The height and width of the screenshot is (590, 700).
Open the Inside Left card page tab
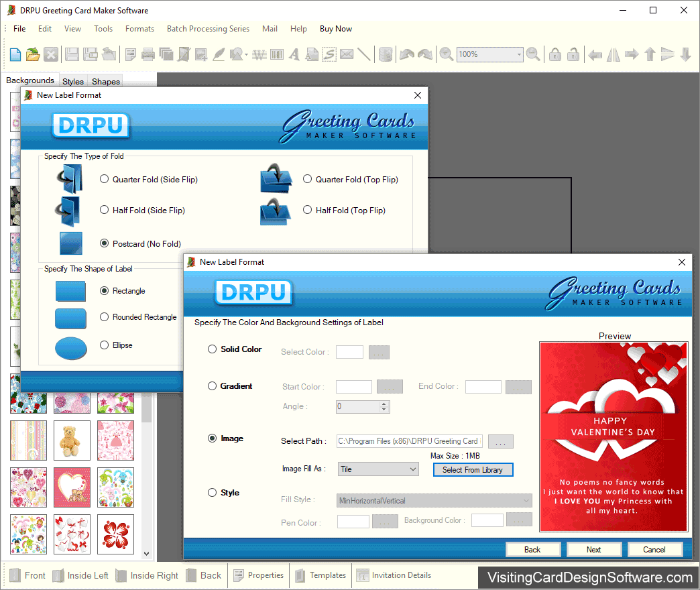tap(81, 575)
